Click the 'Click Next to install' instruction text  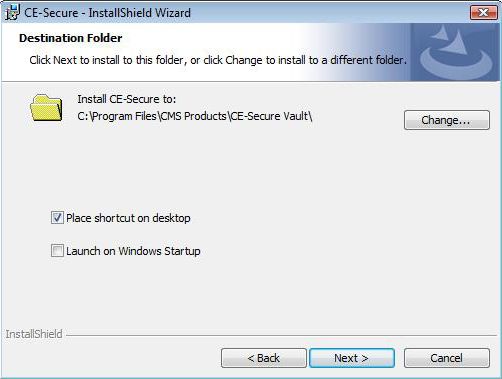[218, 60]
